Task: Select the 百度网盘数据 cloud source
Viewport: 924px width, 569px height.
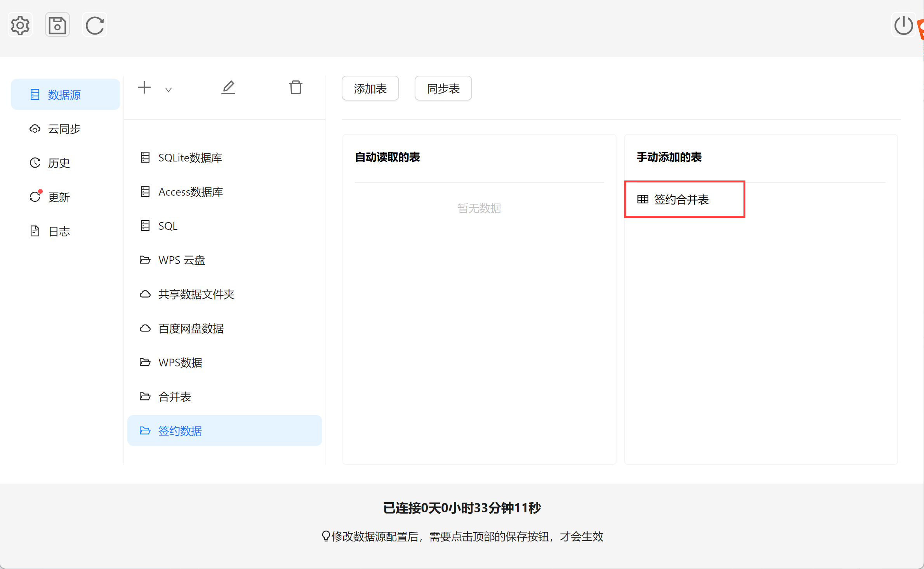Action: click(191, 328)
